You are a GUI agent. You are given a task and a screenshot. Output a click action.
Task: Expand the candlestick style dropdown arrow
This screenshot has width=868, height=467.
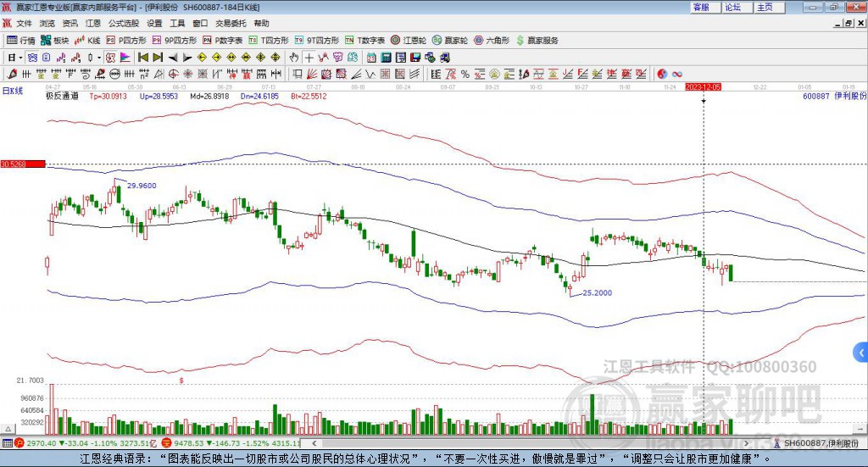[99, 58]
